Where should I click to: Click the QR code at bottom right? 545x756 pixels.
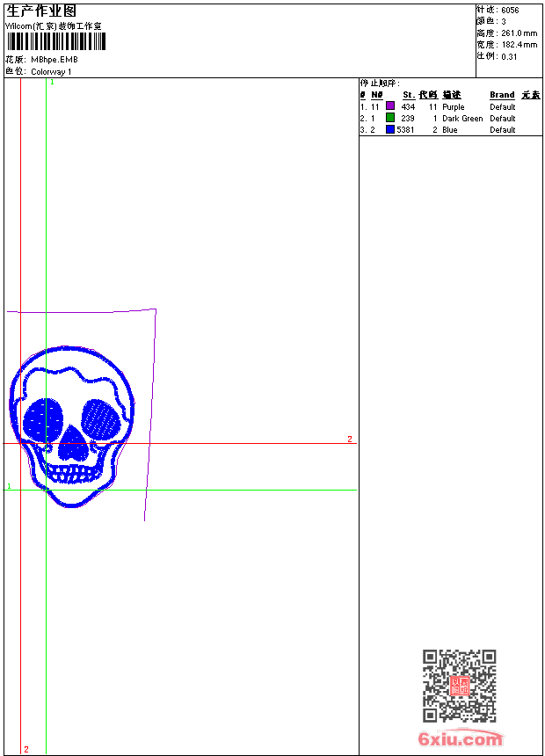click(459, 686)
